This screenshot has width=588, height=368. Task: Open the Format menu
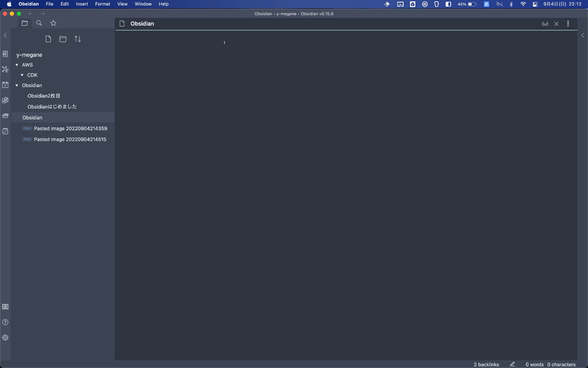coord(102,4)
